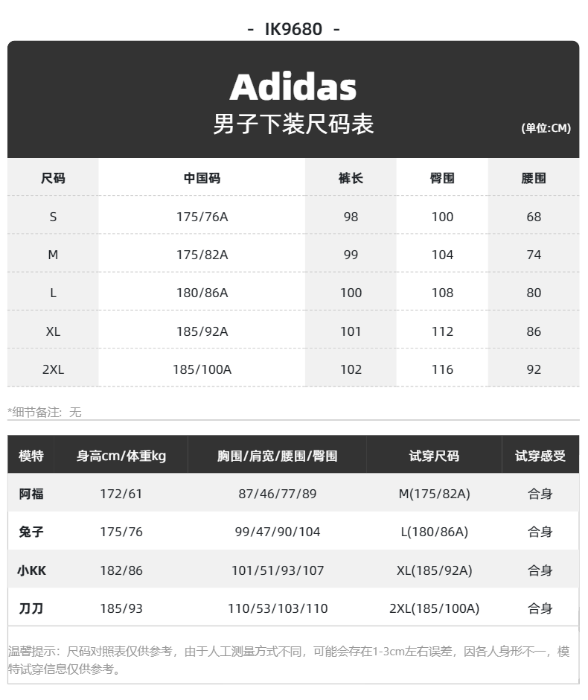588x700 pixels.
Task: Click the Adidas brand title
Action: [x=293, y=87]
